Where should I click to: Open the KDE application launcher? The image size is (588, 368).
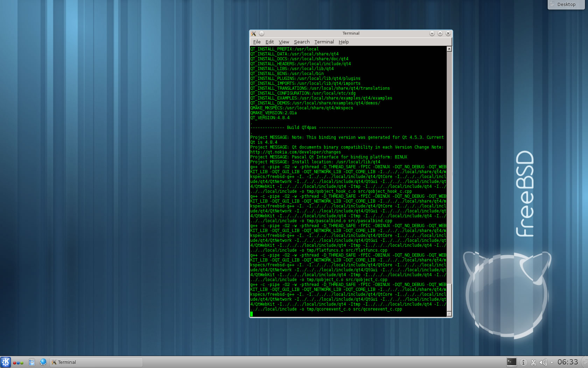point(6,362)
